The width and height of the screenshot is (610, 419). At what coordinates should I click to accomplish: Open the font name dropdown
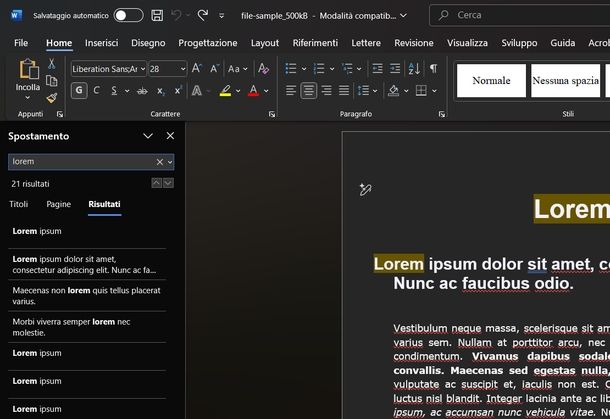click(x=143, y=69)
